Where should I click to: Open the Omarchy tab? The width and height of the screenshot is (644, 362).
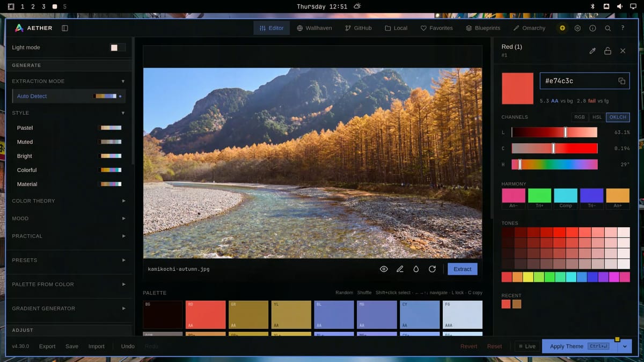(529, 28)
